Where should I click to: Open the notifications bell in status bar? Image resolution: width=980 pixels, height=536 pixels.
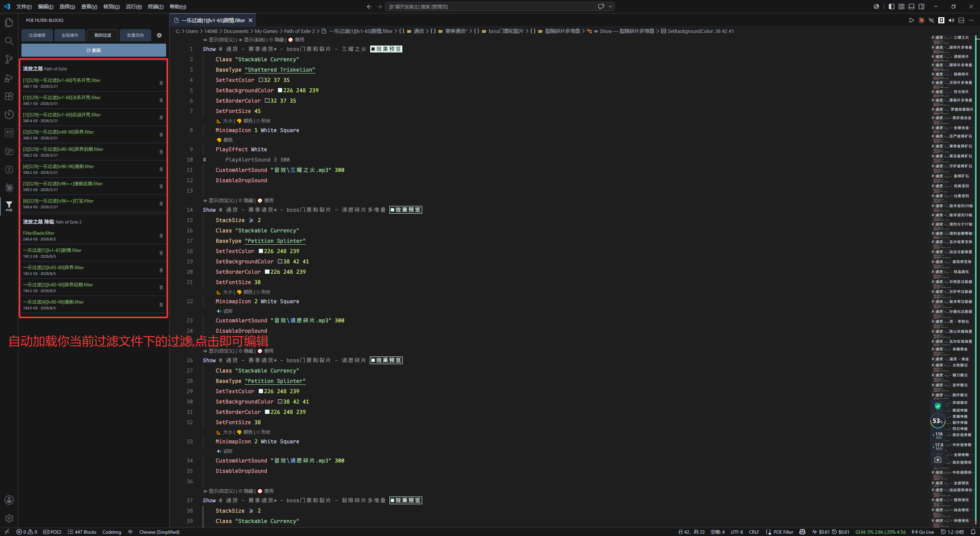[x=973, y=532]
